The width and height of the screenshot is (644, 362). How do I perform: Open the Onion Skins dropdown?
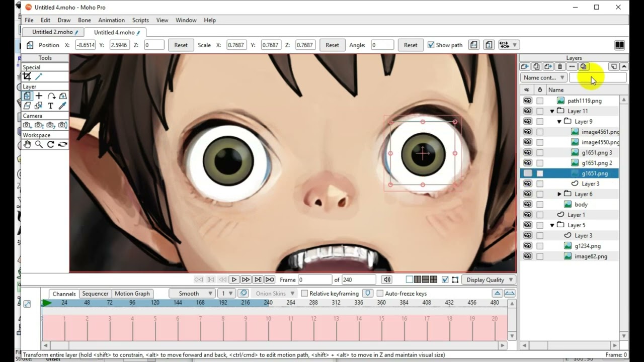275,294
